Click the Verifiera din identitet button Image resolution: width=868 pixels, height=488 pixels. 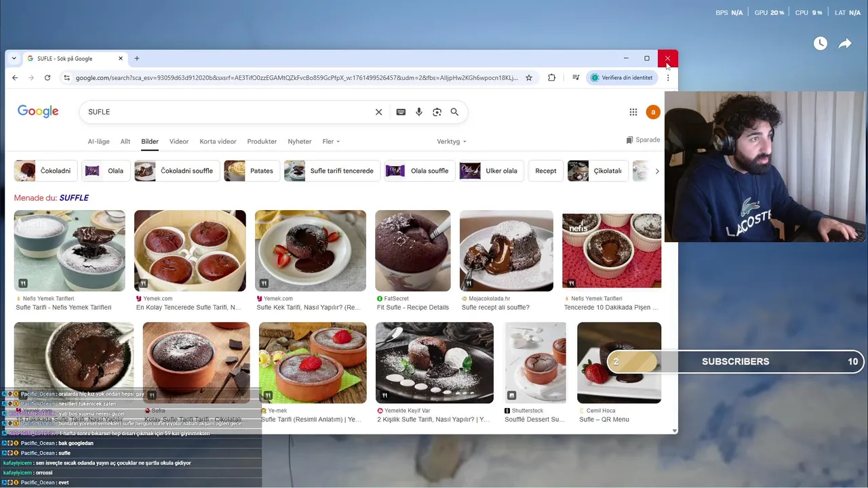pos(622,77)
